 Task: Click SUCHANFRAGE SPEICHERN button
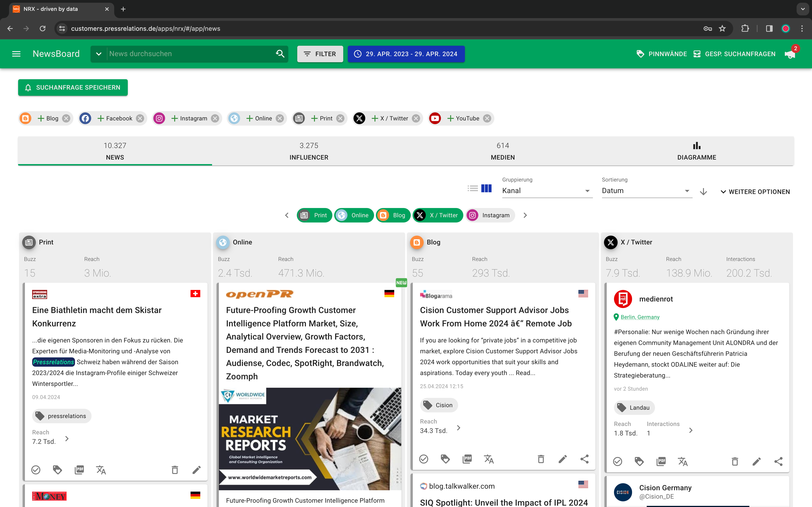73,88
